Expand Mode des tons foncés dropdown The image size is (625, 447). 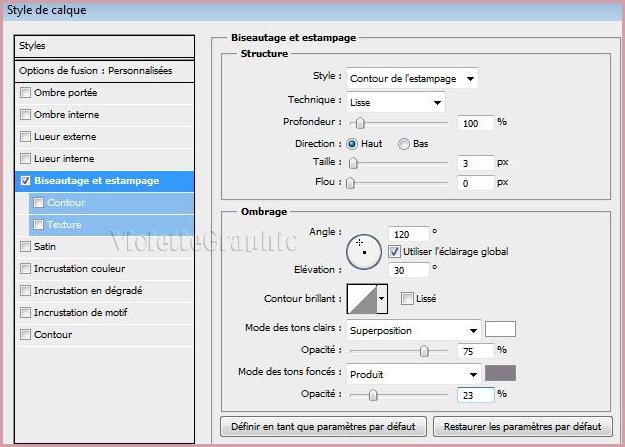(413, 373)
